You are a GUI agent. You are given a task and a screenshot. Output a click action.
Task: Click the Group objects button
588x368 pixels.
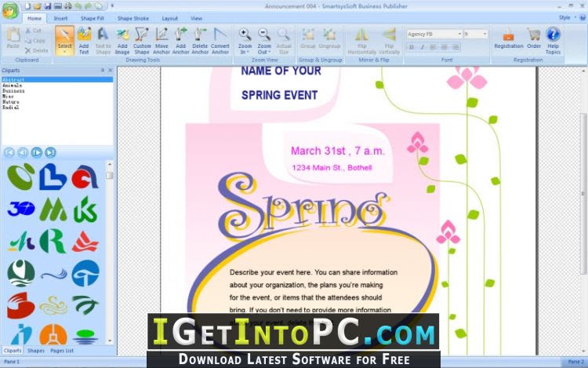pos(308,38)
